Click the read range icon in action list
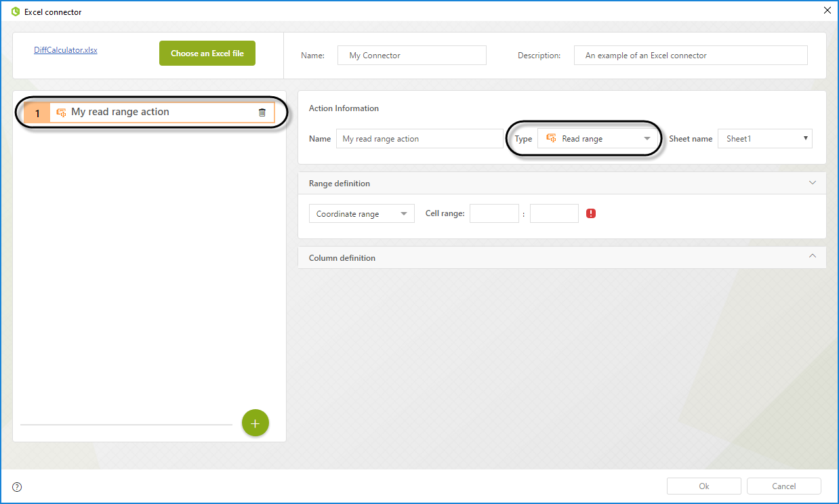839x504 pixels. [x=61, y=112]
